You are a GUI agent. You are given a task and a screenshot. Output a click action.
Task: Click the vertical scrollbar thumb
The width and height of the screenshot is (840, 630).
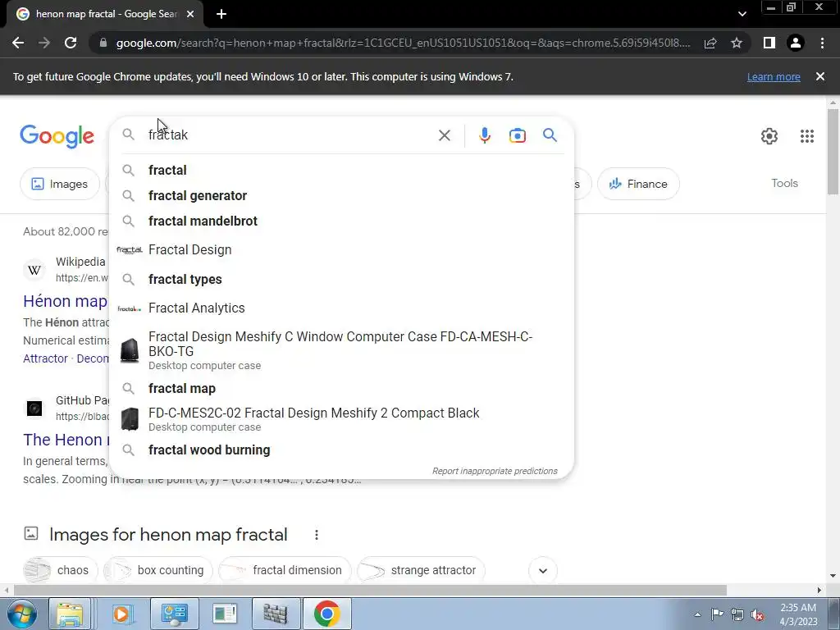click(833, 151)
